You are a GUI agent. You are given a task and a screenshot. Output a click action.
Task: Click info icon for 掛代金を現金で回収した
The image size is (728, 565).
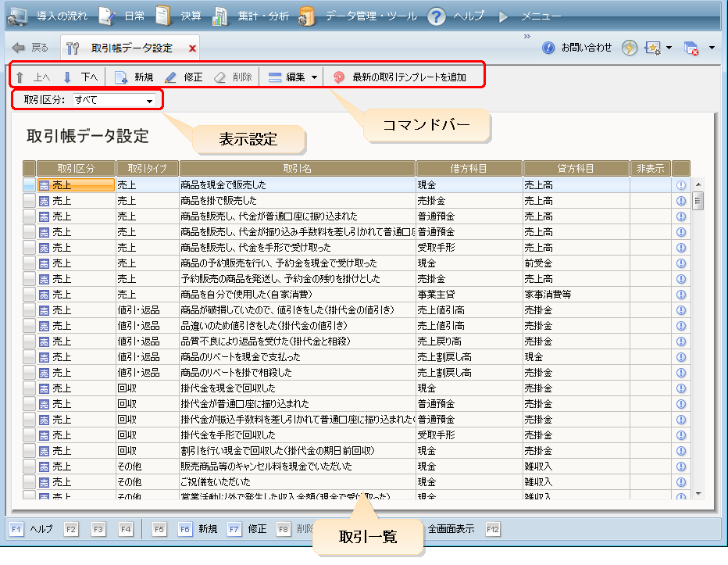pos(681,388)
